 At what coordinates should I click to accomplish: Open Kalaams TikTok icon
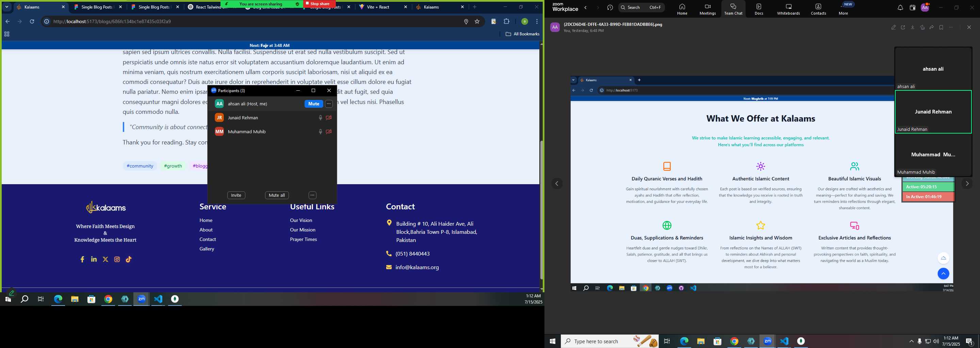click(129, 260)
